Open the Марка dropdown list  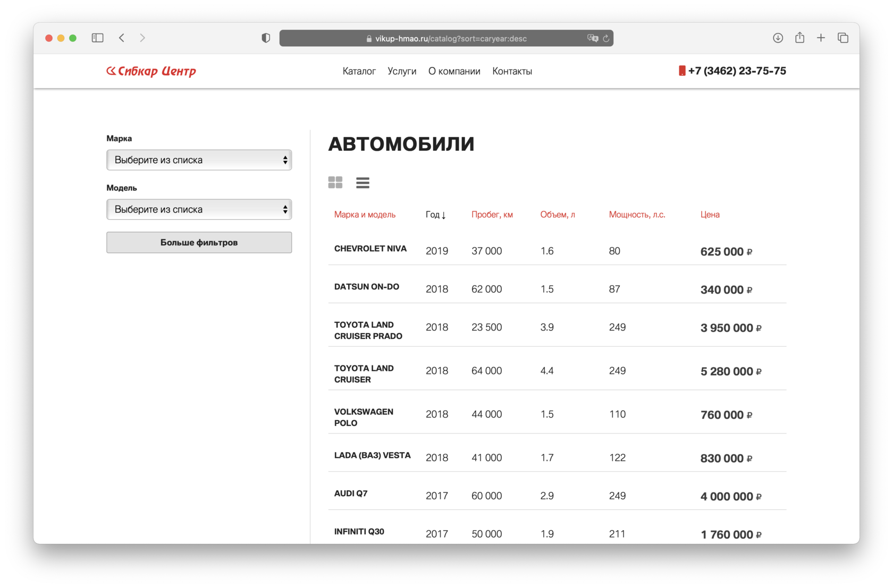click(199, 160)
